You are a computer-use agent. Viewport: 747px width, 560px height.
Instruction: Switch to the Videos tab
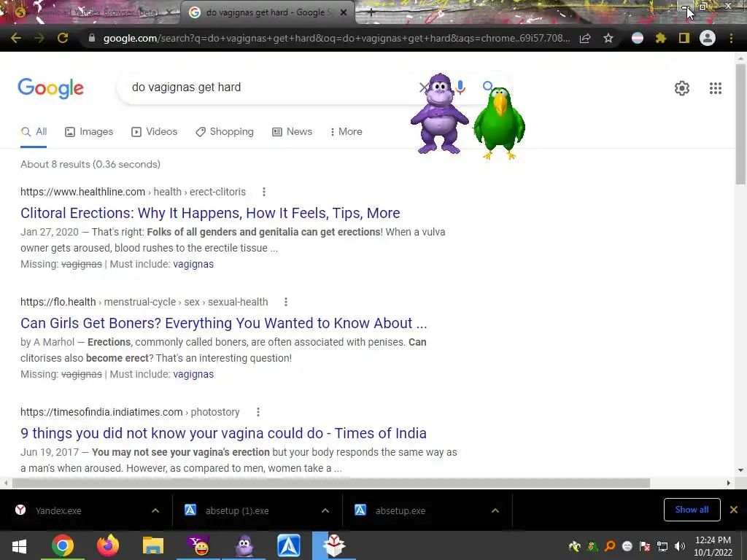pos(155,132)
